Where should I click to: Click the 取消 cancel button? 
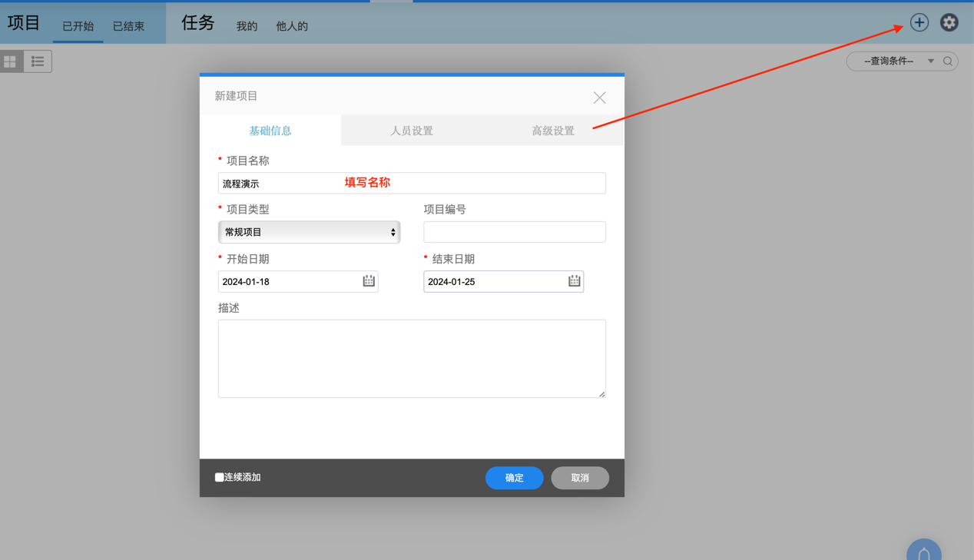click(580, 478)
